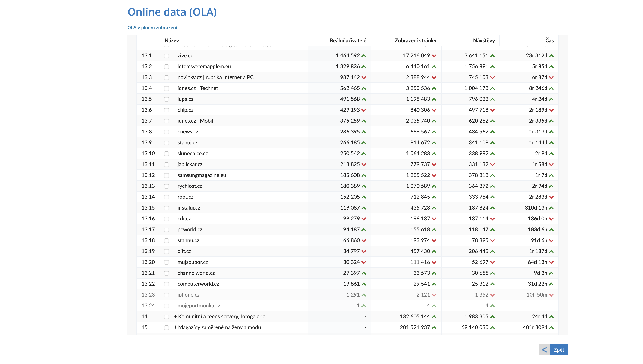
Task: Expand Magazíny zaměřené na ženy a módu
Action: click(175, 327)
